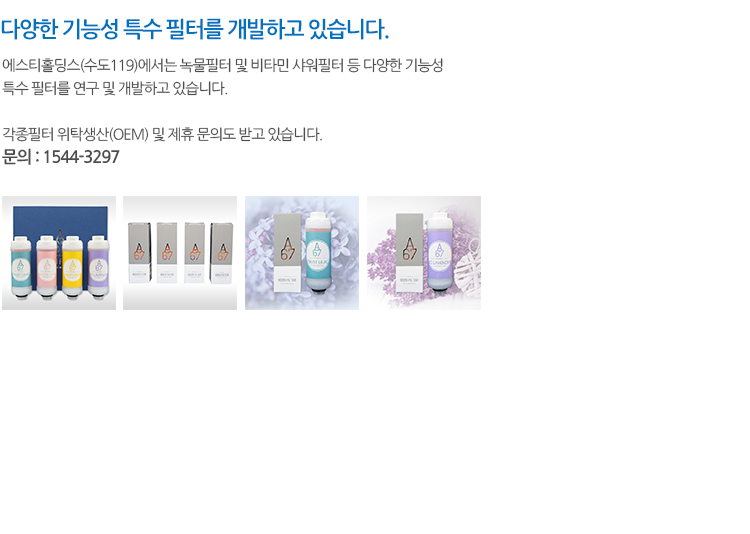
Task: Open the thumbnail showing four gray A67 boxes
Action: [x=180, y=253]
